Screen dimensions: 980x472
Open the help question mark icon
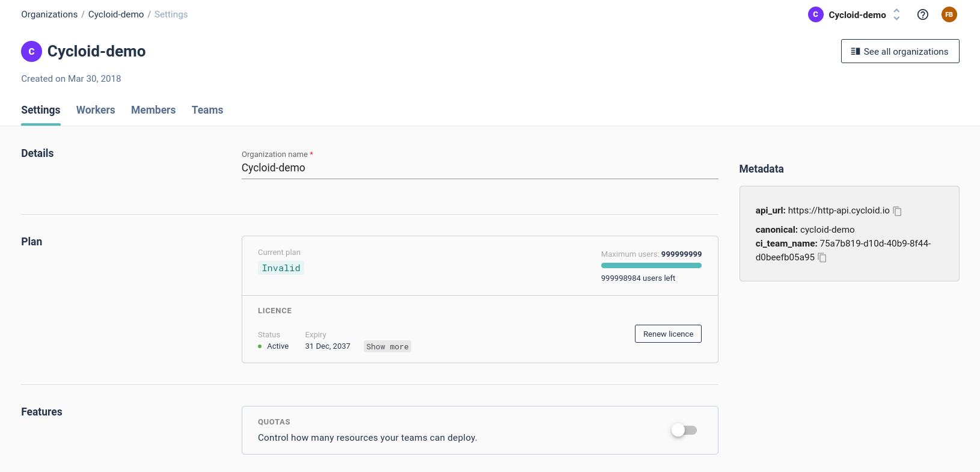922,15
